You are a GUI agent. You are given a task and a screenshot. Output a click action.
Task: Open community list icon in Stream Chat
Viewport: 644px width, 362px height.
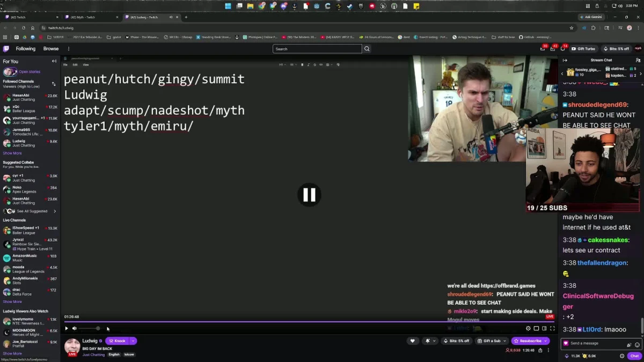[638, 60]
